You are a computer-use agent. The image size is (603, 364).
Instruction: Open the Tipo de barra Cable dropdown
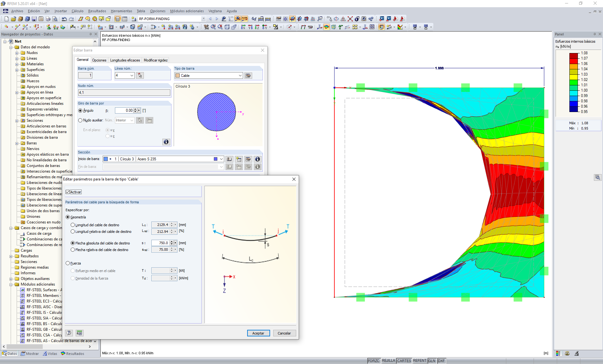tap(240, 76)
